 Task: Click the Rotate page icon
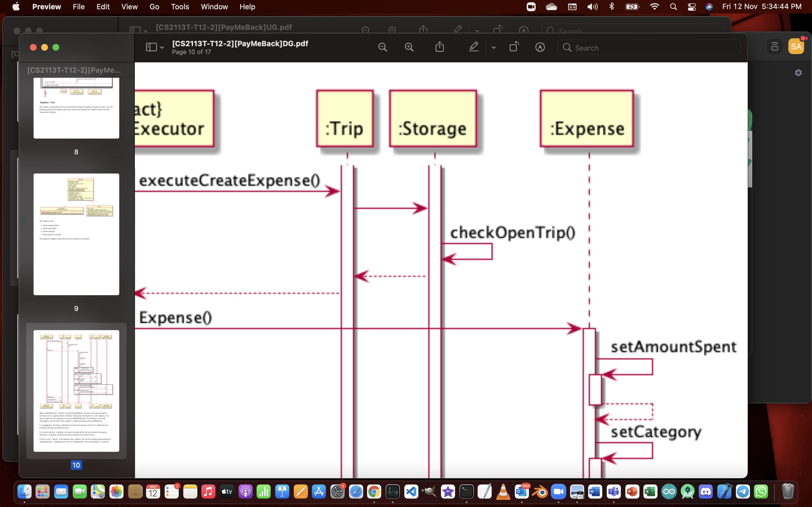[x=514, y=47]
